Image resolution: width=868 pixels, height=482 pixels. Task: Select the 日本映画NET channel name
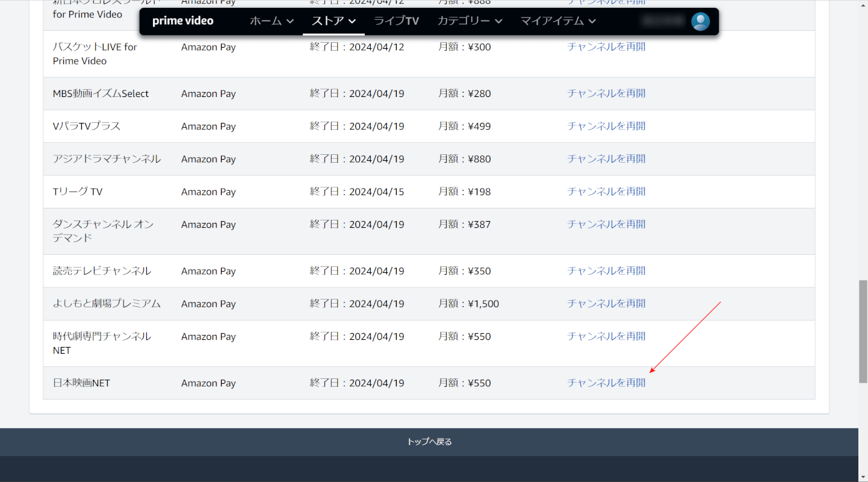82,383
